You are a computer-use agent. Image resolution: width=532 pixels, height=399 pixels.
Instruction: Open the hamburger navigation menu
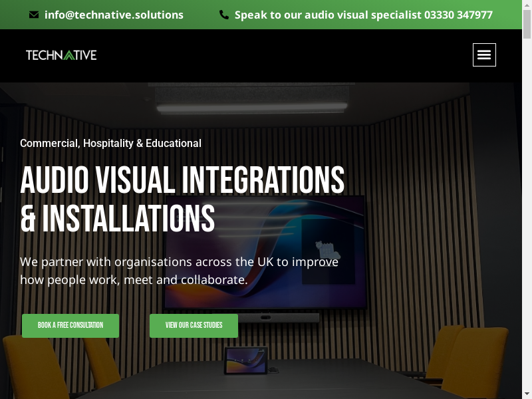pyautogui.click(x=484, y=55)
